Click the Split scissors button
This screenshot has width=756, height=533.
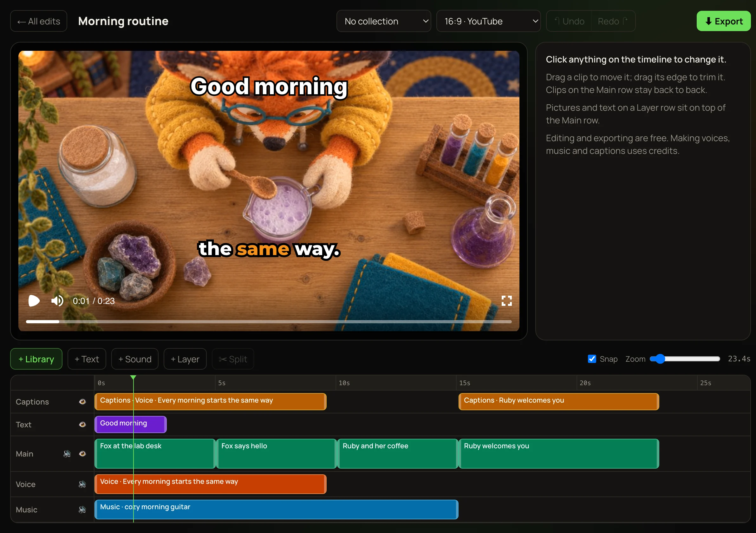point(233,359)
